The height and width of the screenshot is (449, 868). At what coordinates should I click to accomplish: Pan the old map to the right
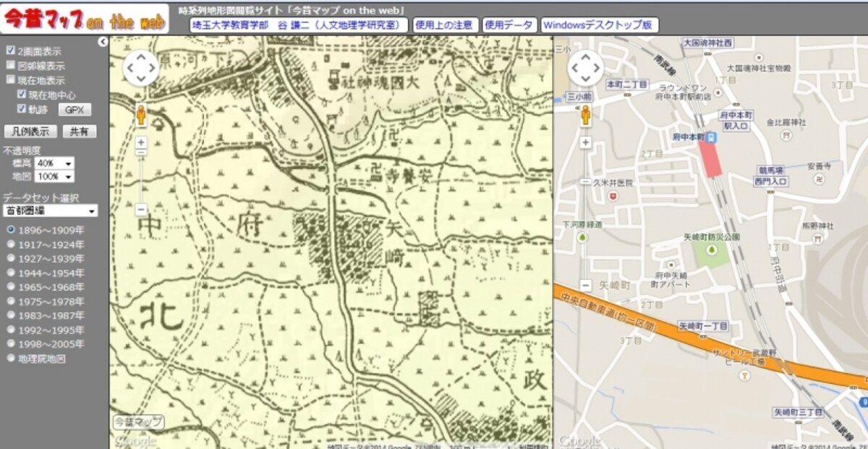(152, 69)
